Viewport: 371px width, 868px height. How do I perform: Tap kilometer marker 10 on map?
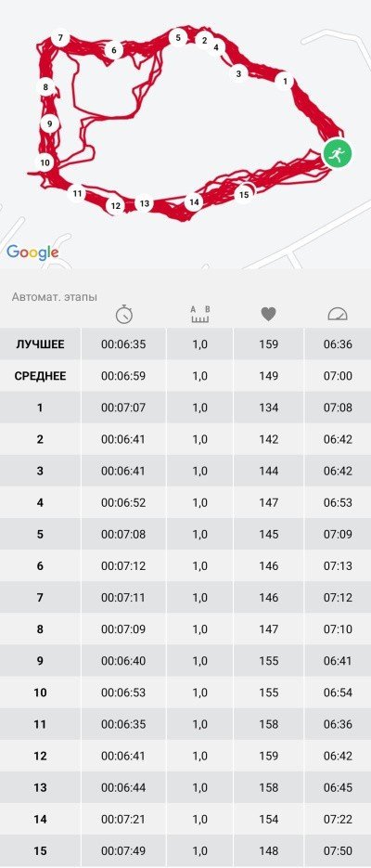(45, 162)
